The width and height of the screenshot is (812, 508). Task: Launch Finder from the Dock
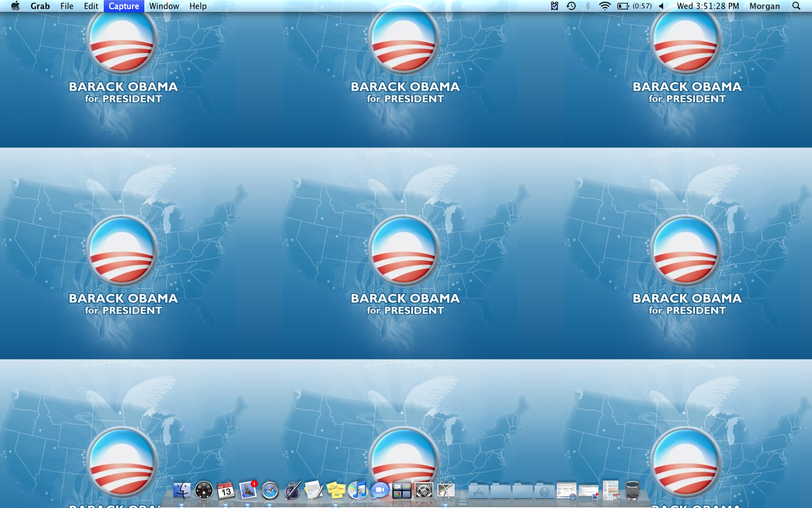[x=182, y=490]
